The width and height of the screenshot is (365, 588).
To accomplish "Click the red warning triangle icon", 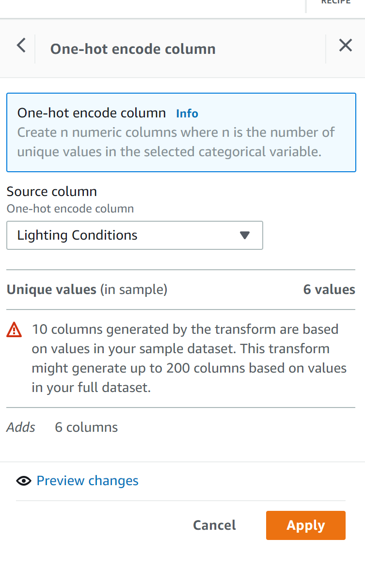I will [x=14, y=330].
